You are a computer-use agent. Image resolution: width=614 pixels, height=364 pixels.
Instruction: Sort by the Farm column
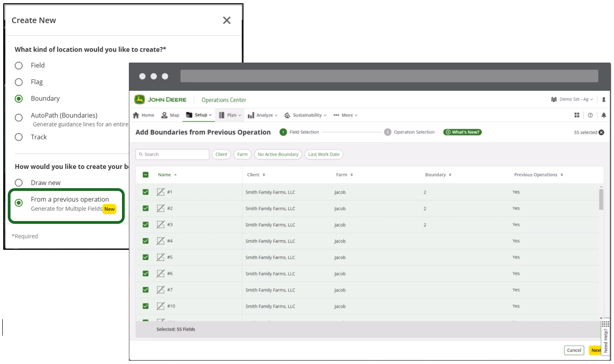tap(344, 174)
